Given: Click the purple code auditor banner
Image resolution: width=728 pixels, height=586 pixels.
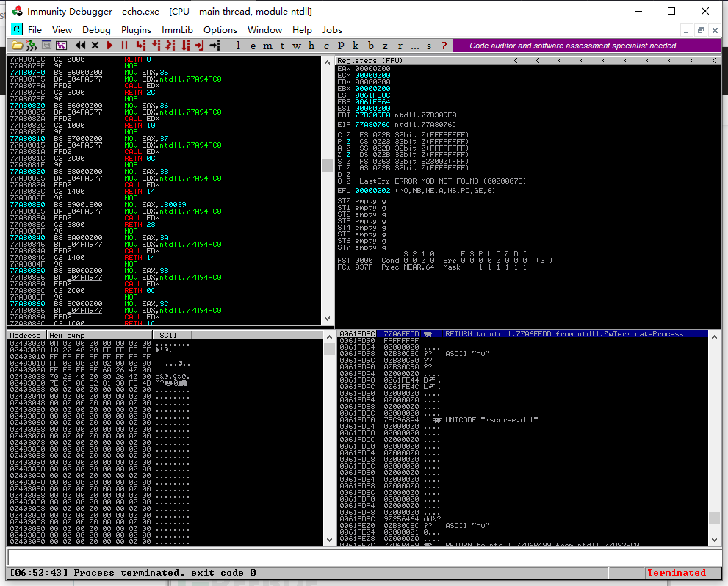Looking at the screenshot, I should click(x=586, y=46).
